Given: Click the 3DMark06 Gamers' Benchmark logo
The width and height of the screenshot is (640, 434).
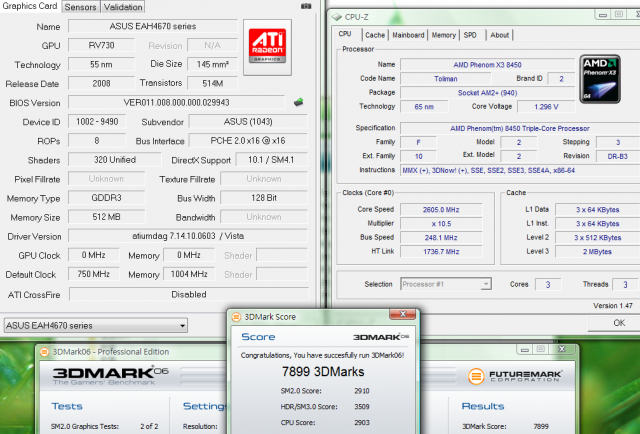Looking at the screenshot, I should [110, 375].
